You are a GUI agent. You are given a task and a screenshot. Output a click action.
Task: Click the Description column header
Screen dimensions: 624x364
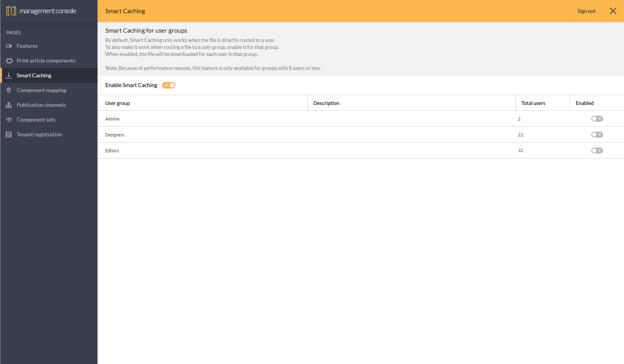(411, 103)
